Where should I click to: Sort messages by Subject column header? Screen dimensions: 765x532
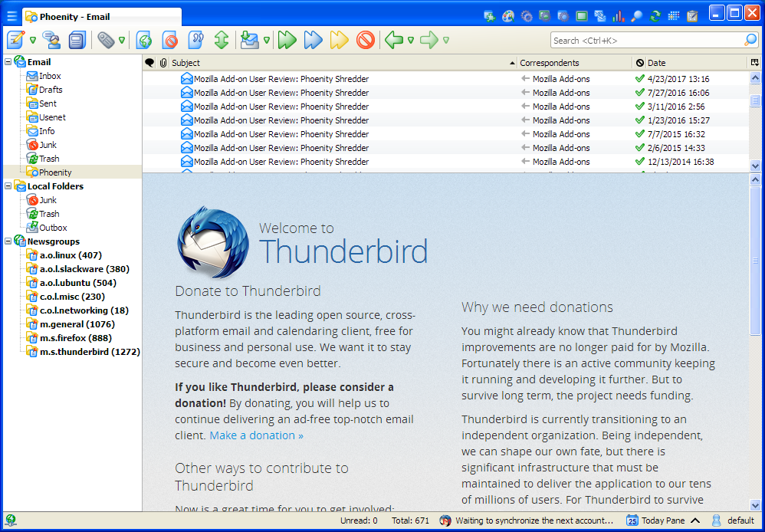[343, 63]
